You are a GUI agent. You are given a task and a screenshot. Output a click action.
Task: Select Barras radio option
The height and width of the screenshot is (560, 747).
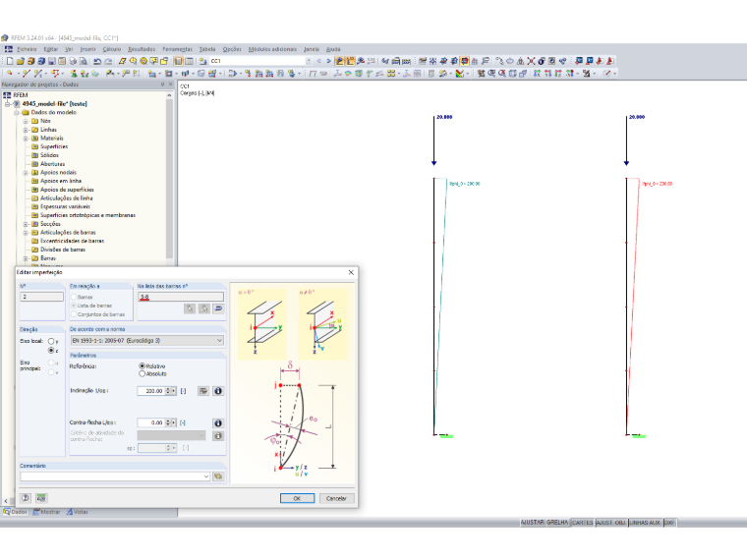[x=74, y=297]
